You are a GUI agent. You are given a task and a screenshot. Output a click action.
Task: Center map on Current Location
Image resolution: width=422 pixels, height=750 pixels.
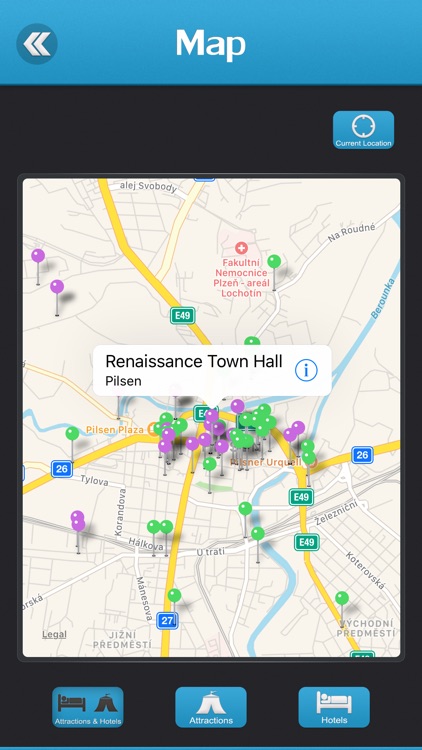363,130
